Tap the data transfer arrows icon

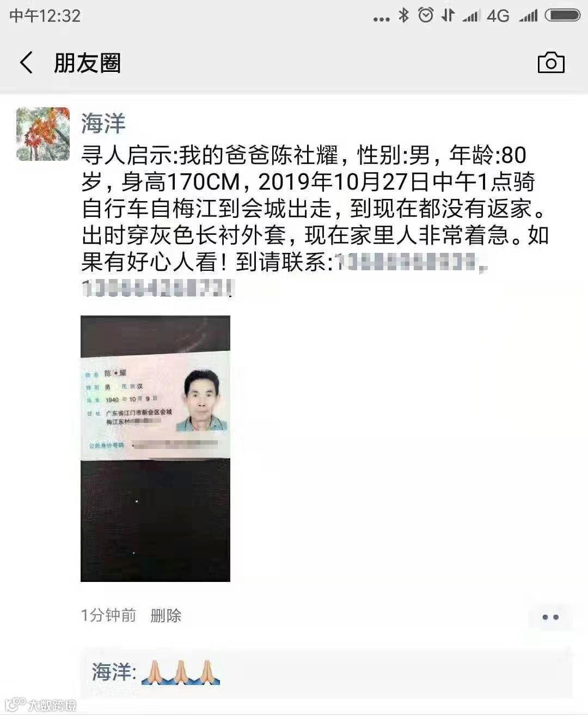448,15
